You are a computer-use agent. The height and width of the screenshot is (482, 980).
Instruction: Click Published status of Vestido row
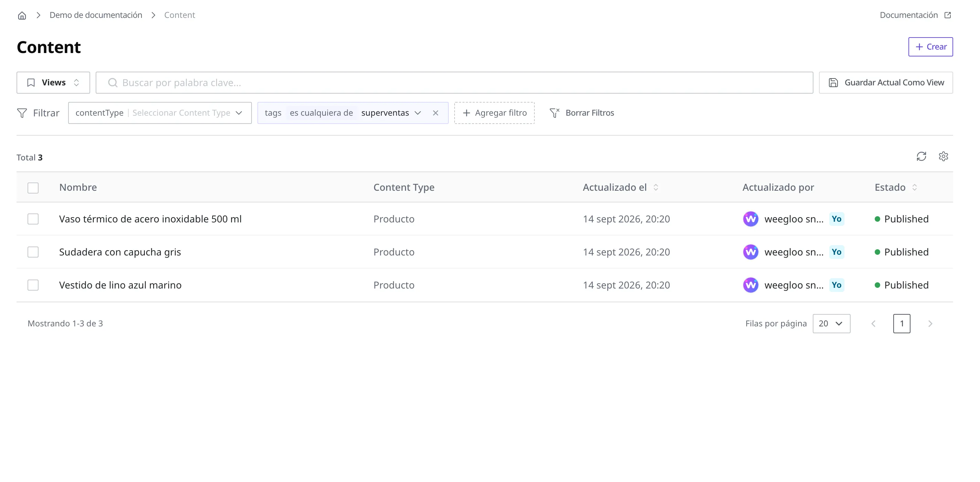(901, 285)
